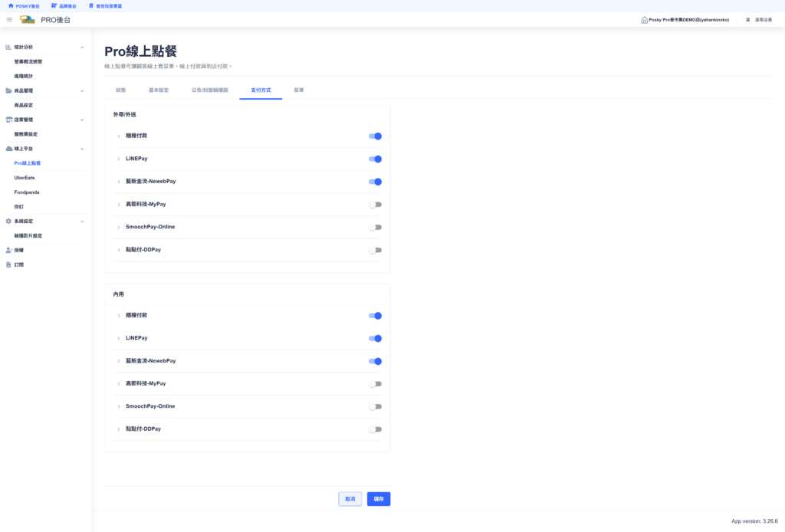Expand 櫃檯付款 row chevron under 內用
The height and width of the screenshot is (532, 785).
(119, 316)
